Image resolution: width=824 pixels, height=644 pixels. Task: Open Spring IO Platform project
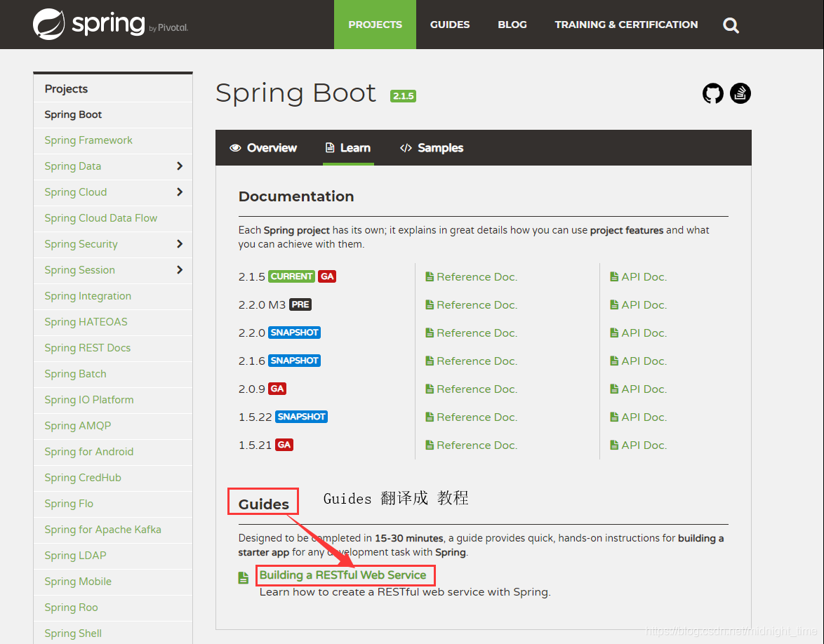(x=89, y=400)
